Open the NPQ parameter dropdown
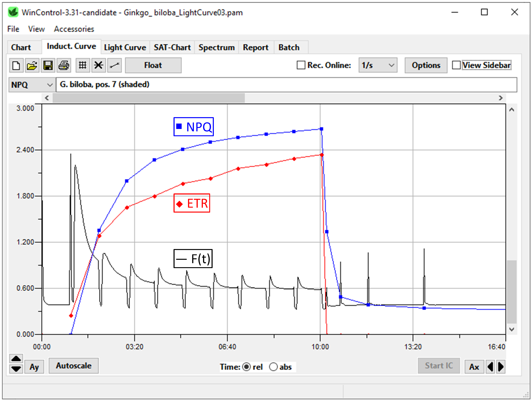Screen dimensions: 532x401 (31, 84)
